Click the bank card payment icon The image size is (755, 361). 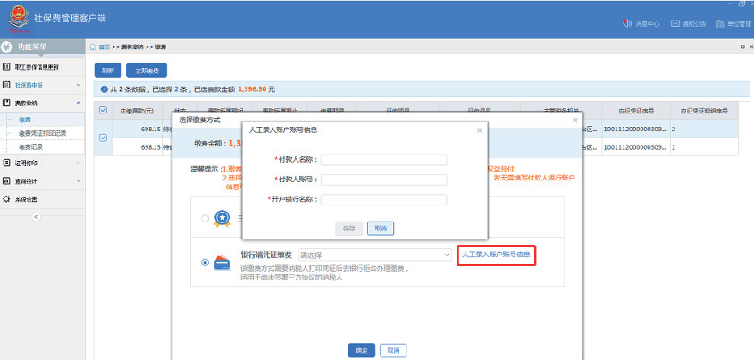(x=222, y=263)
